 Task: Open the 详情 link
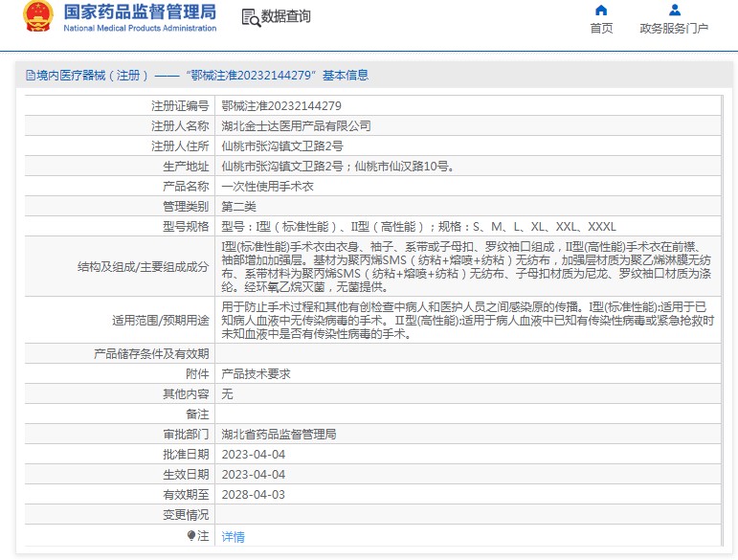[x=233, y=536]
